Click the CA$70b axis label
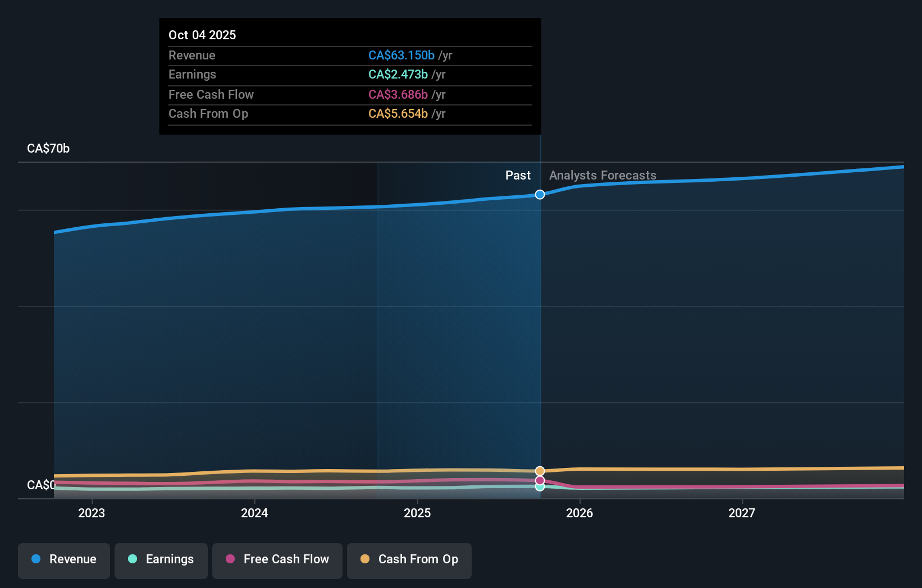This screenshot has height=588, width=922. (x=48, y=148)
